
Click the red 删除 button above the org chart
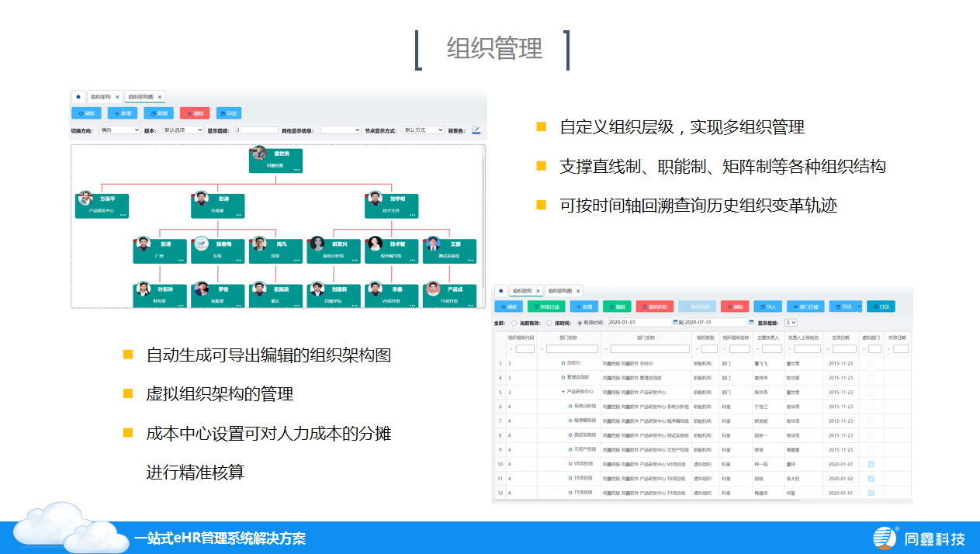[x=195, y=113]
